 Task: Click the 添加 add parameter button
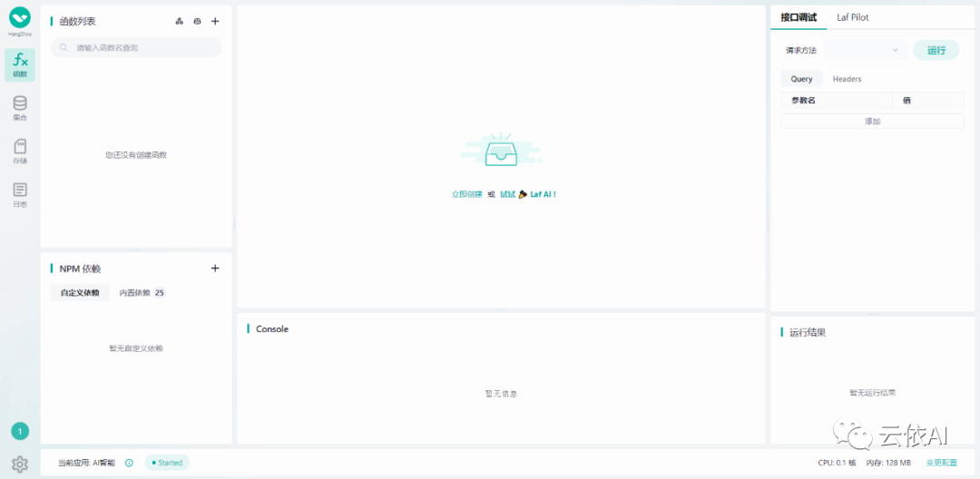(873, 122)
